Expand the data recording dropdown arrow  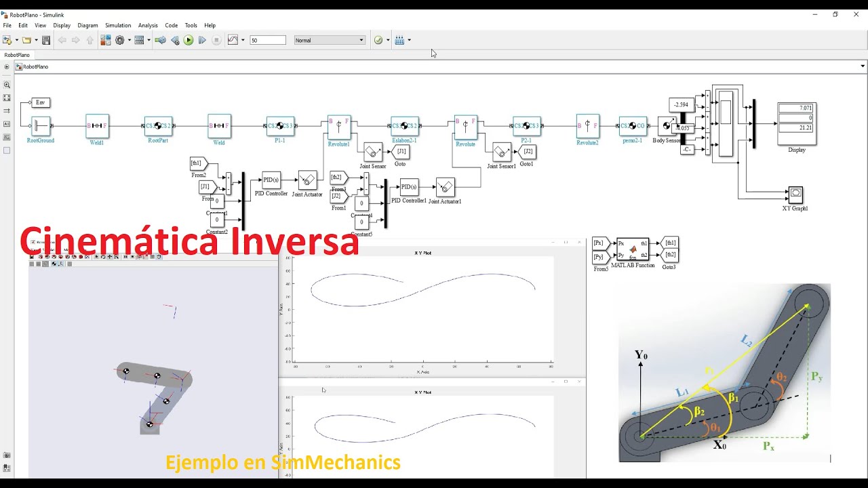pyautogui.click(x=243, y=40)
